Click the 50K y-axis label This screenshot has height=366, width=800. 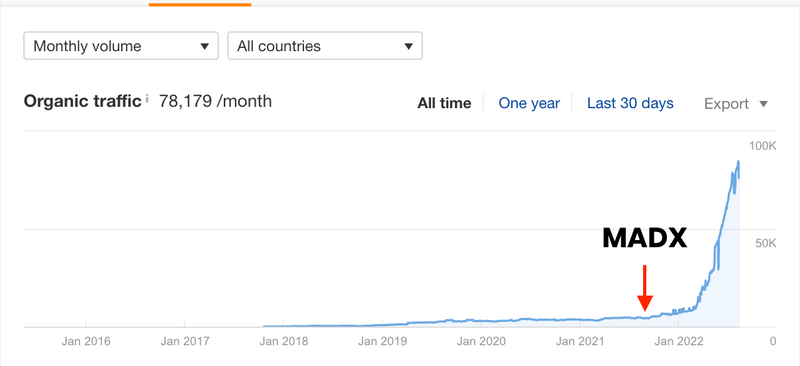click(766, 243)
